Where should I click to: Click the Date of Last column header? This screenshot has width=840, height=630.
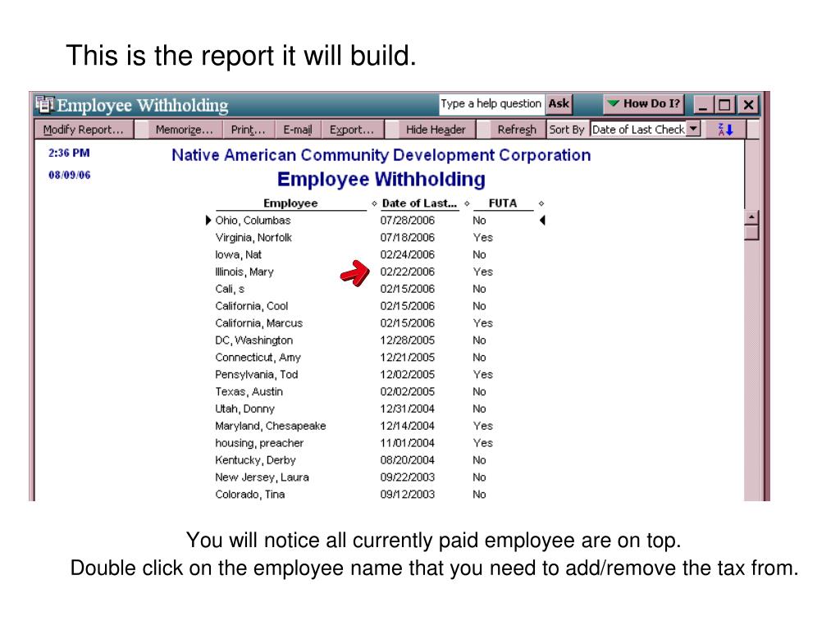coord(419,203)
